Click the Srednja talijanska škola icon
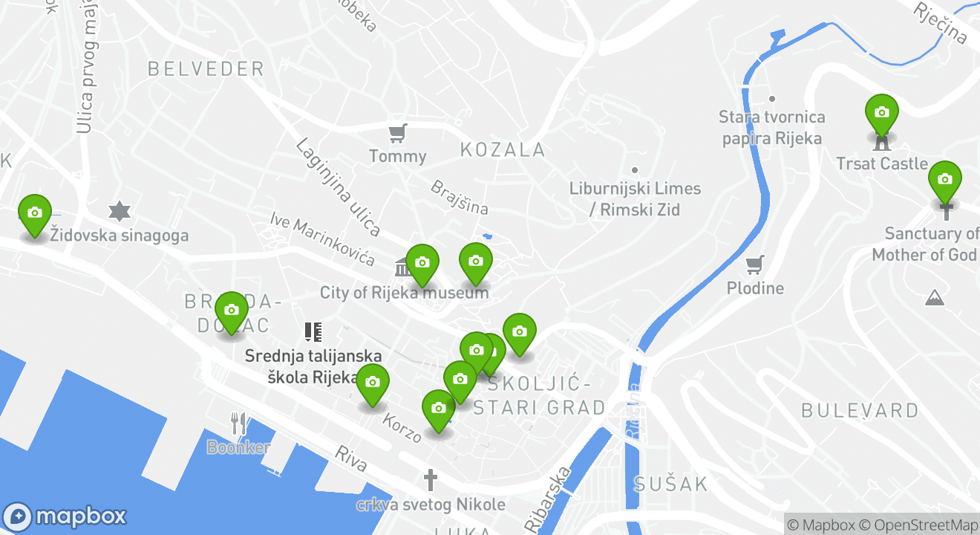 coord(313,331)
